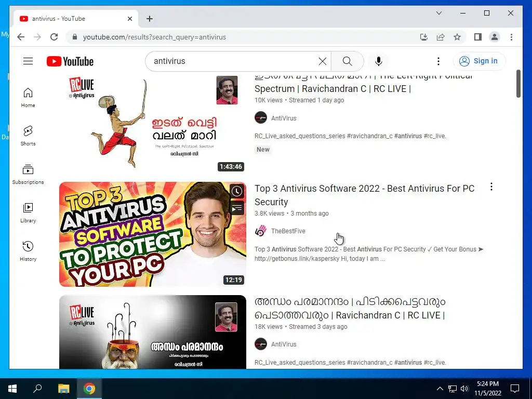
Task: Open AntiVirus avatar on 18K views video
Action: click(261, 344)
